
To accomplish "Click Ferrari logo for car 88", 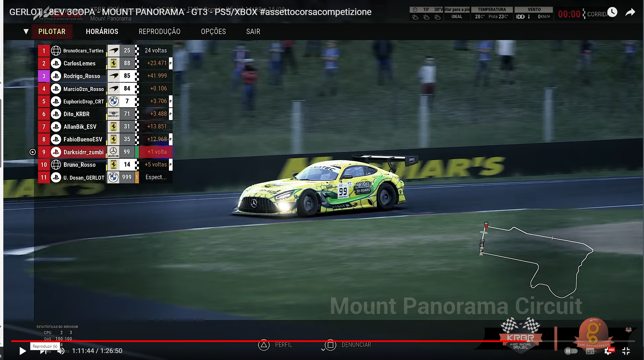I will click(114, 63).
